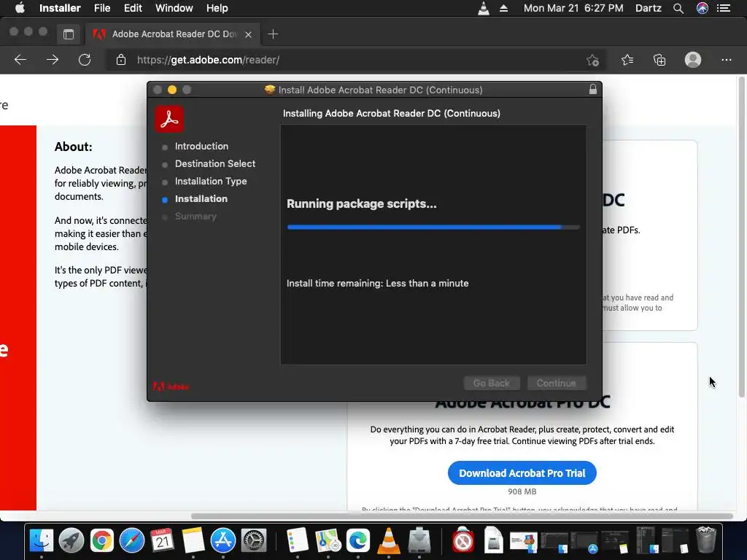The height and width of the screenshot is (560, 747).
Task: Open VLC from the dock
Action: 389,540
